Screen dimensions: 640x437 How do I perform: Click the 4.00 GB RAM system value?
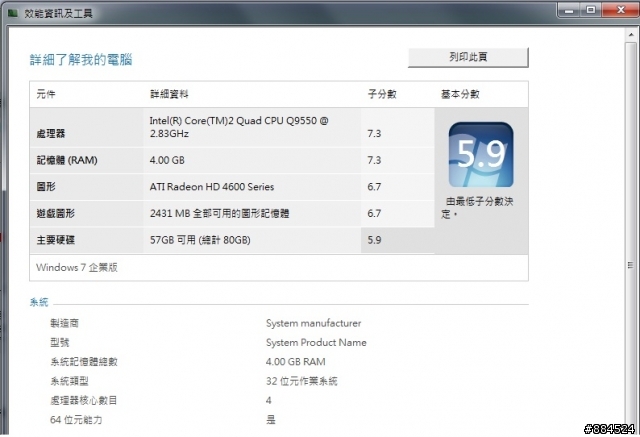coord(296,362)
